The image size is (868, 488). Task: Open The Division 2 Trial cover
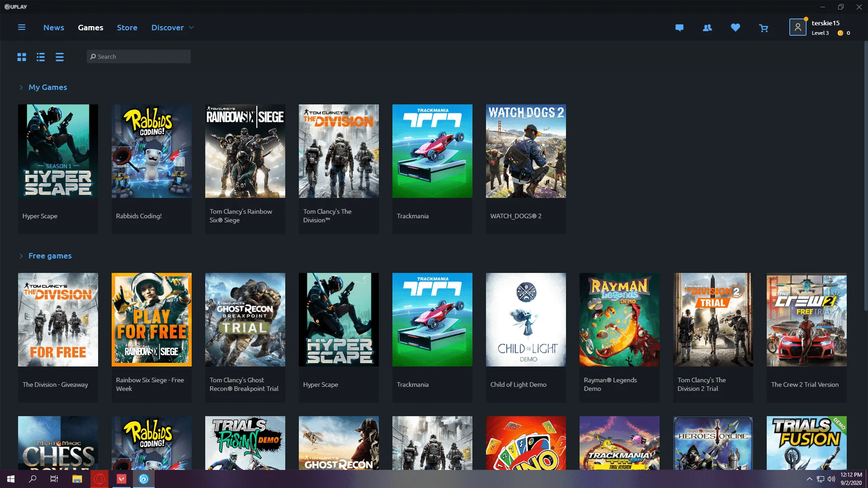click(x=713, y=319)
